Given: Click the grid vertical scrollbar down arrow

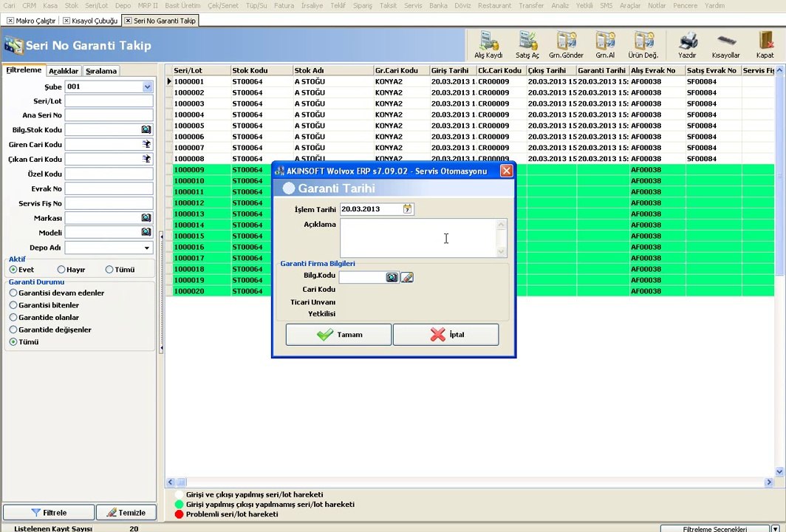Looking at the screenshot, I should pos(779,471).
